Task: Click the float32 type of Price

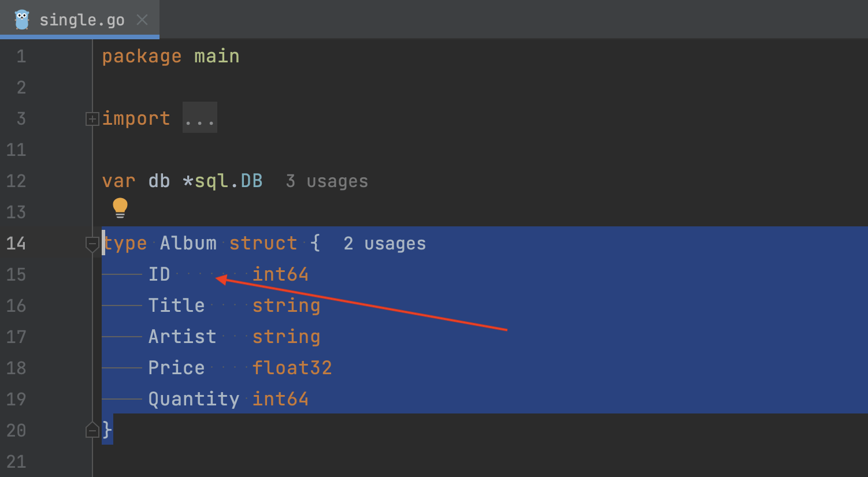Action: click(x=292, y=368)
